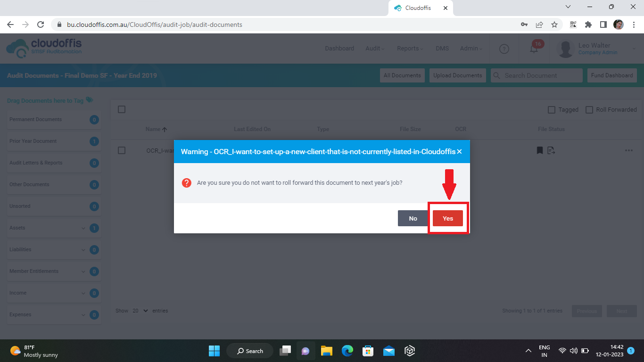Click the bookmark icon in File Status

tap(540, 150)
